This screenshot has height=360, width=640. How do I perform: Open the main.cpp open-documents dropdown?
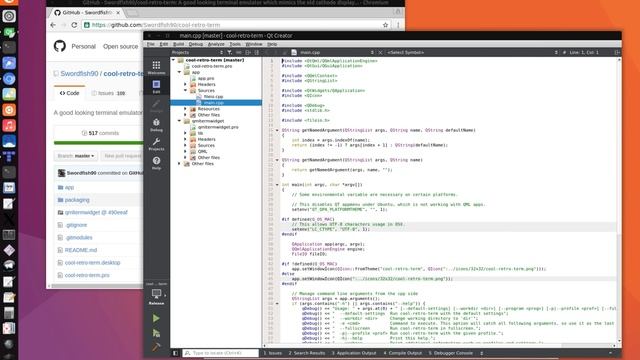[333, 52]
